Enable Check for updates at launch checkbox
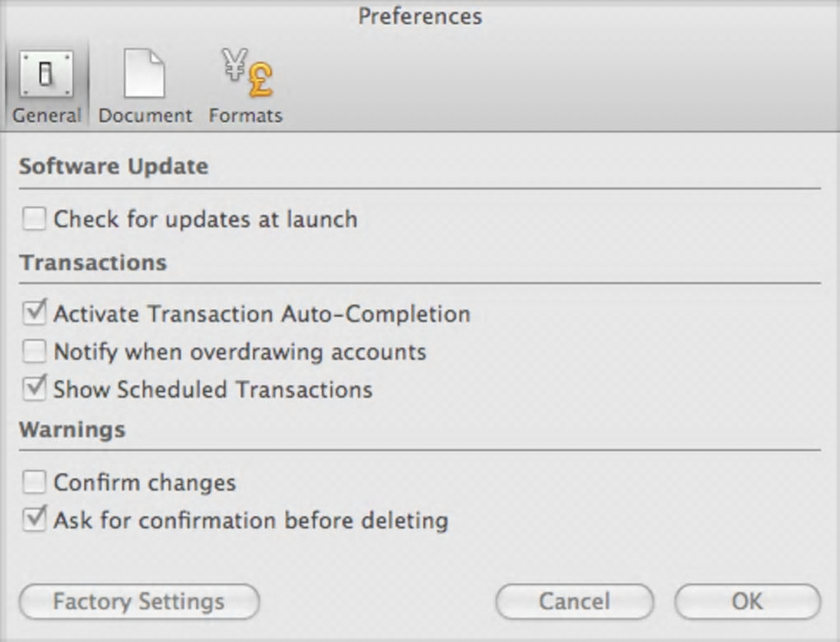840x642 pixels. pyautogui.click(x=35, y=219)
